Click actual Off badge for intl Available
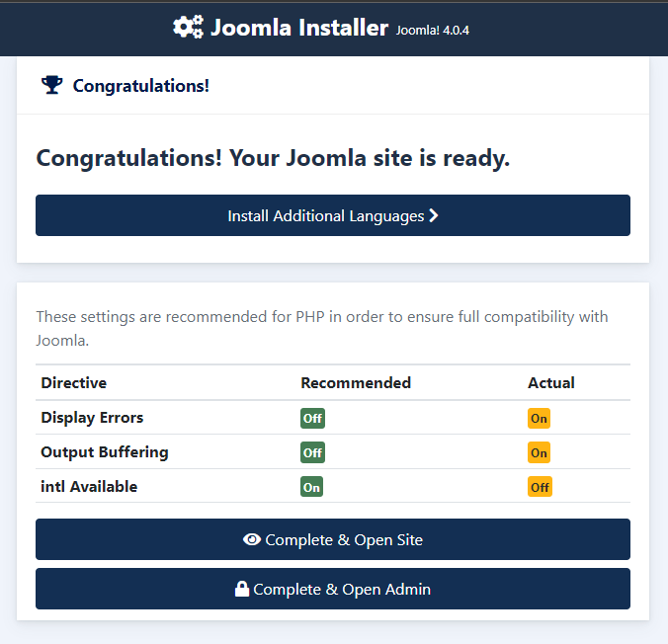The image size is (668, 644). tap(540, 487)
